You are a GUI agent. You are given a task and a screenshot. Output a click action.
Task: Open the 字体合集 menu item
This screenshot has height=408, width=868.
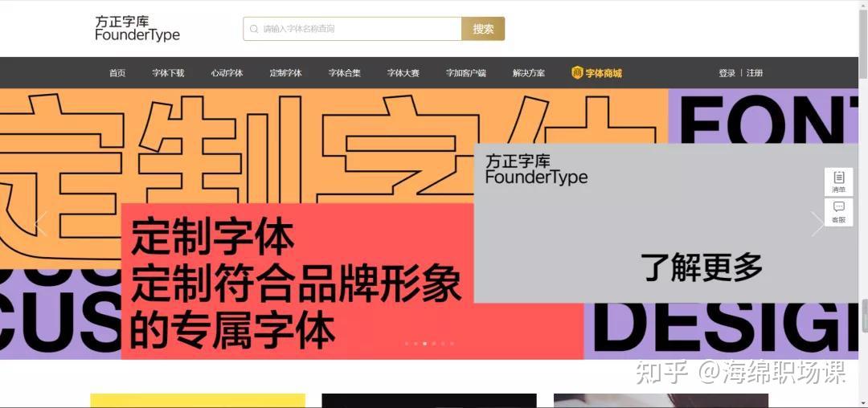tap(344, 73)
